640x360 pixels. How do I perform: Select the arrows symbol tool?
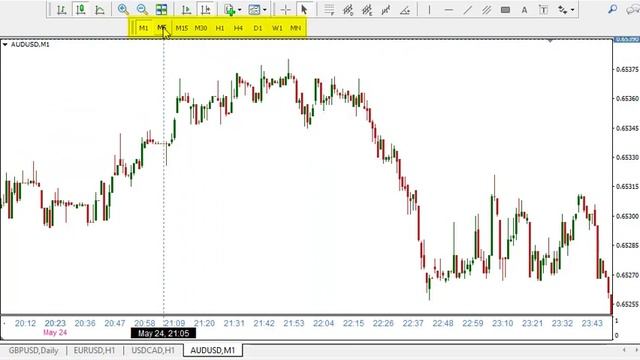[x=562, y=9]
